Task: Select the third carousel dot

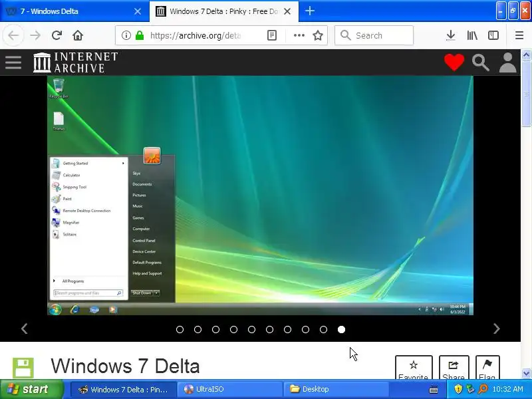Action: [x=215, y=329]
